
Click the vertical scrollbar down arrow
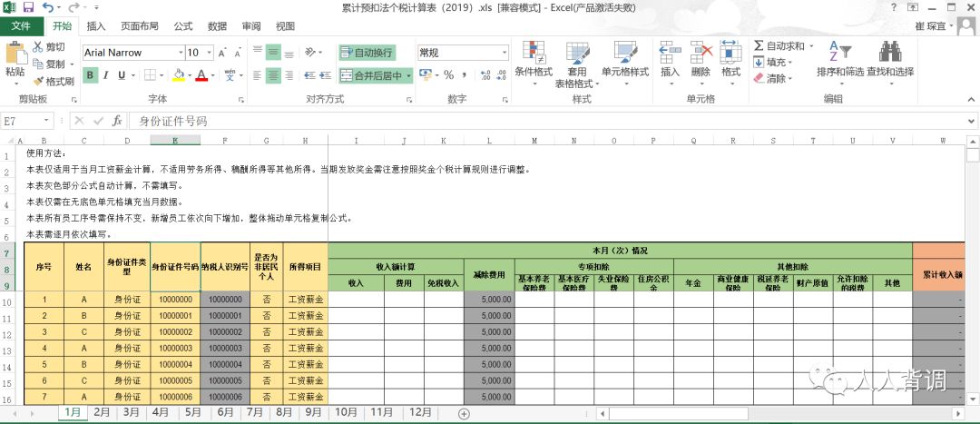pyautogui.click(x=973, y=399)
